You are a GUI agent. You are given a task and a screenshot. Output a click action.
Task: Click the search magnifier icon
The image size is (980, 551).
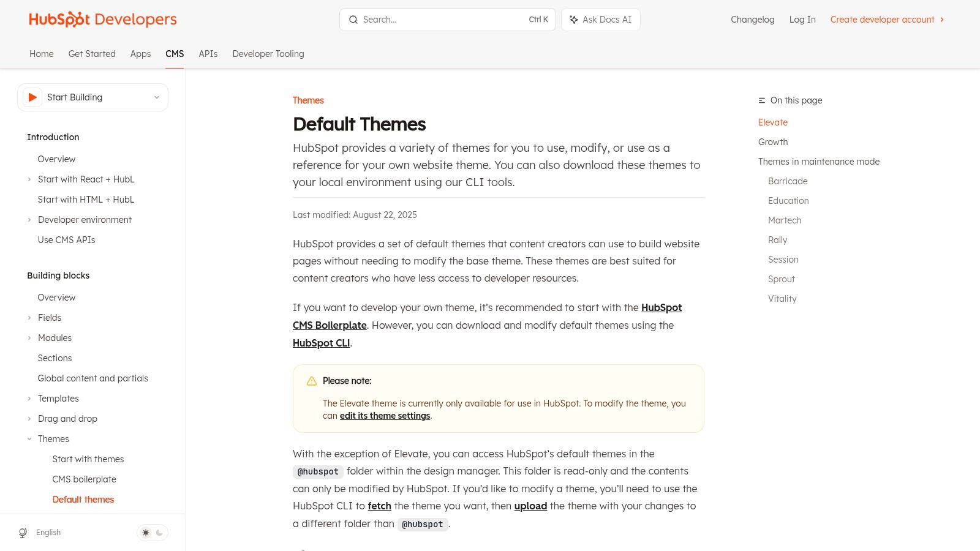353,19
